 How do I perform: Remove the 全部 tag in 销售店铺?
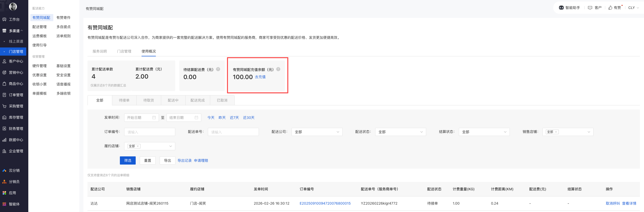pos(556,132)
